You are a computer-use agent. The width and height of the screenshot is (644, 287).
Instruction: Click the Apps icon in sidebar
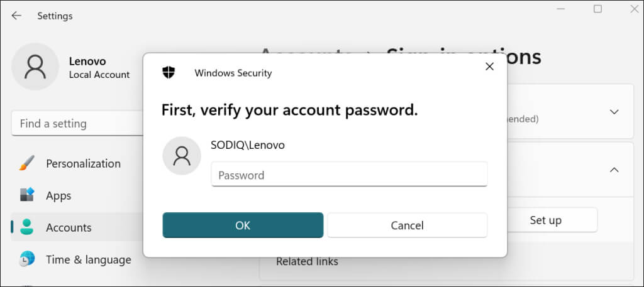pyautogui.click(x=27, y=195)
